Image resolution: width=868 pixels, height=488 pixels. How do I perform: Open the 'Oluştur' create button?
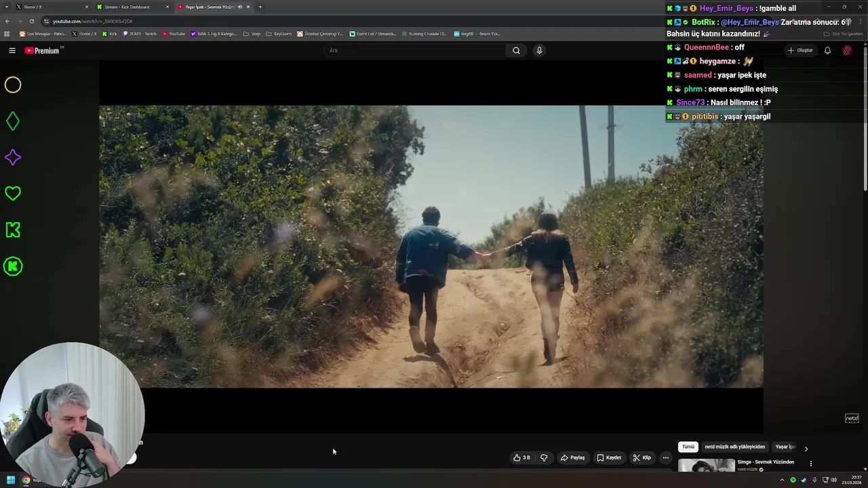pos(800,50)
